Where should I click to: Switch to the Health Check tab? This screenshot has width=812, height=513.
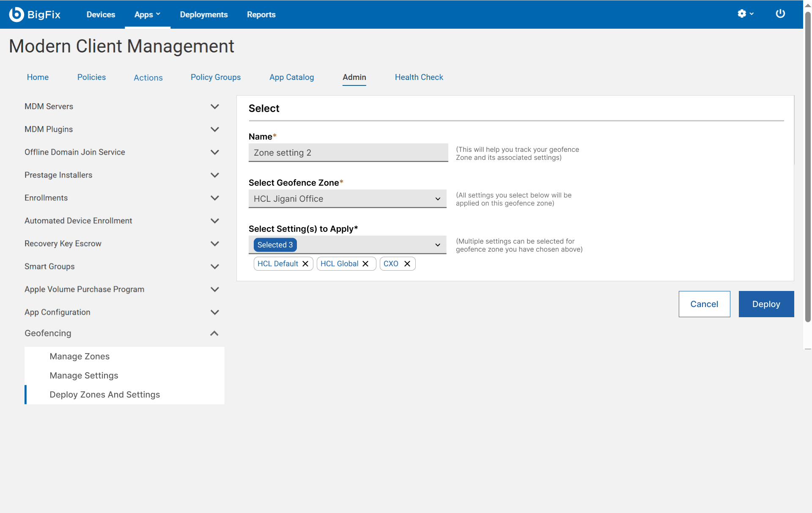tap(419, 77)
